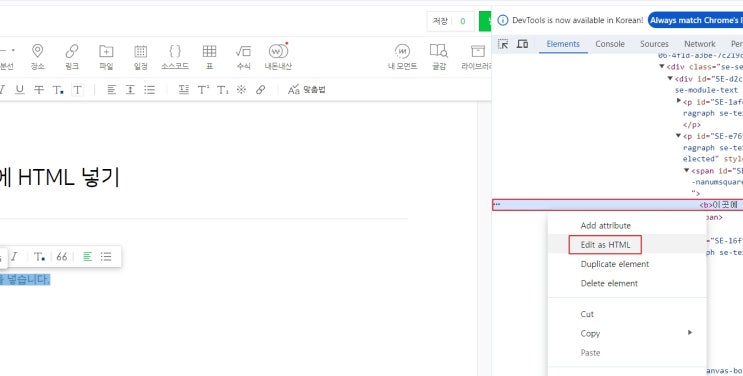743x376 pixels.
Task: Toggle strikethrough formatting in the main toolbar
Action: (x=39, y=90)
